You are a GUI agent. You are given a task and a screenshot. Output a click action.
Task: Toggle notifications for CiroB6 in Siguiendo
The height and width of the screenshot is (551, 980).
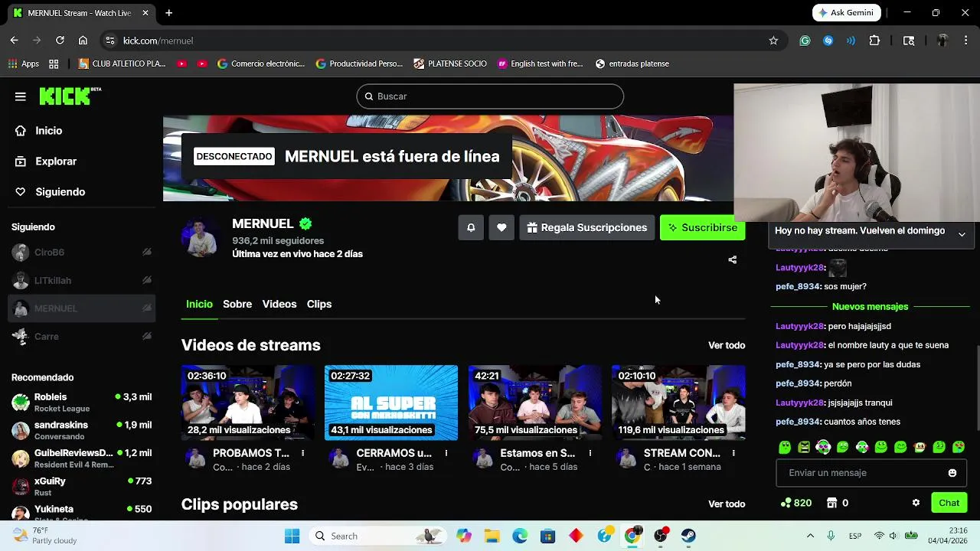[146, 252]
